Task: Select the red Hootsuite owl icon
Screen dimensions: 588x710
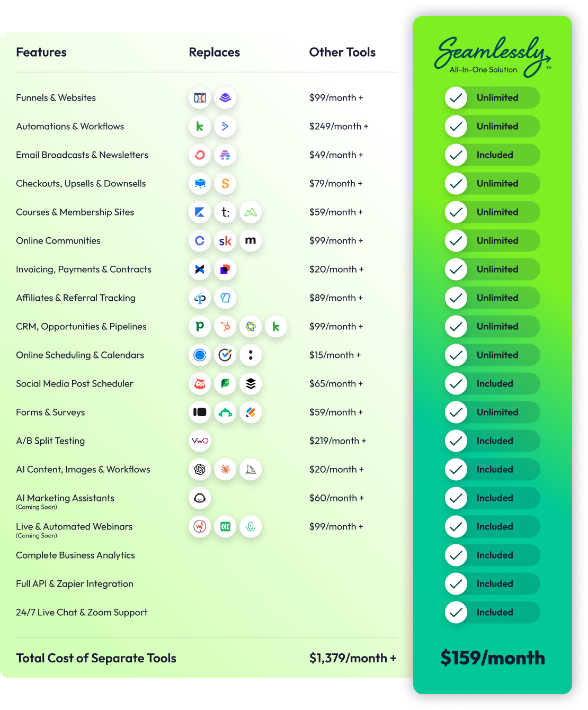Action: tap(200, 384)
